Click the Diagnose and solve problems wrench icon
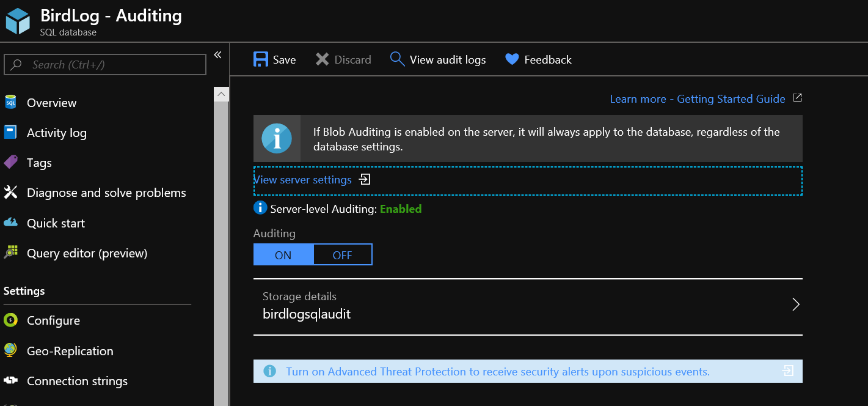868x406 pixels. click(10, 193)
